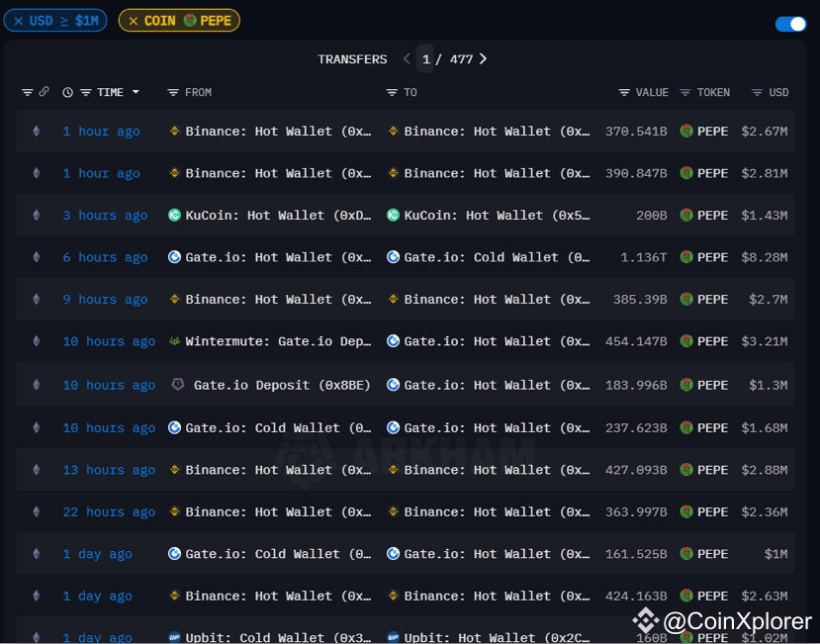Go to next transfers page
This screenshot has width=820, height=644.
pos(483,59)
